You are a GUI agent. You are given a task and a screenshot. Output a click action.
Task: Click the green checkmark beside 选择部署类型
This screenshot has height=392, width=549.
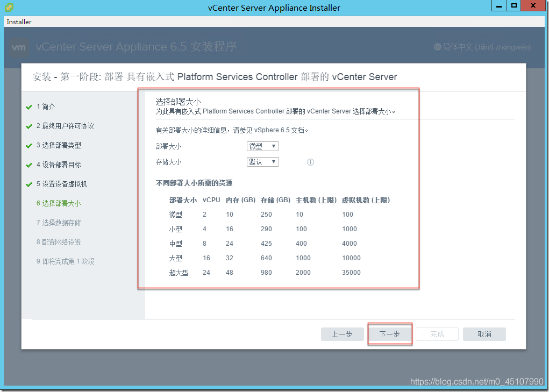tap(29, 146)
